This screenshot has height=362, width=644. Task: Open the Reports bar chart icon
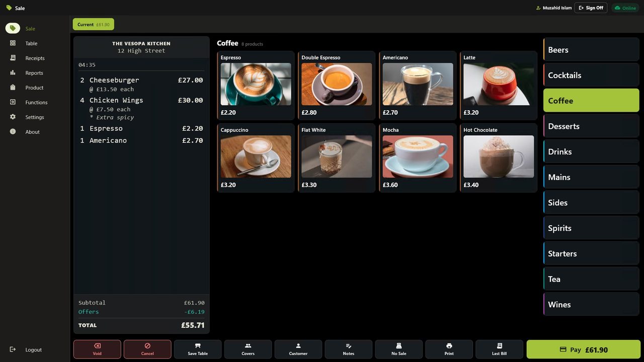(13, 73)
